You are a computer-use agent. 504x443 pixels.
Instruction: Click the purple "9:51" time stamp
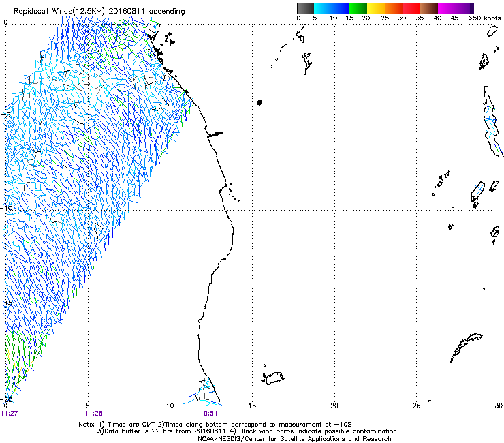(x=210, y=414)
